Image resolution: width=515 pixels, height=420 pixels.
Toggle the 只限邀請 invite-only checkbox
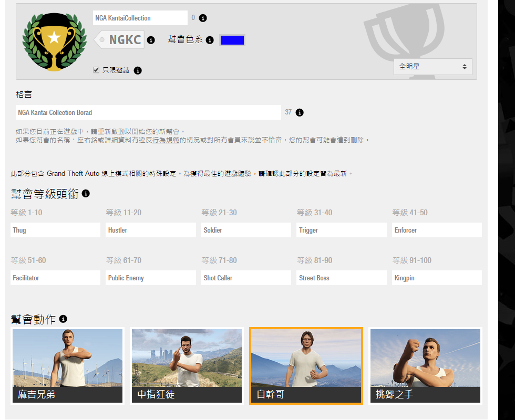click(96, 70)
